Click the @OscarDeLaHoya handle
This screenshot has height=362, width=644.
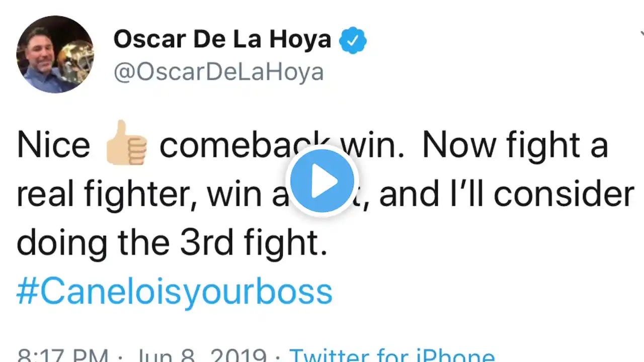coord(218,72)
